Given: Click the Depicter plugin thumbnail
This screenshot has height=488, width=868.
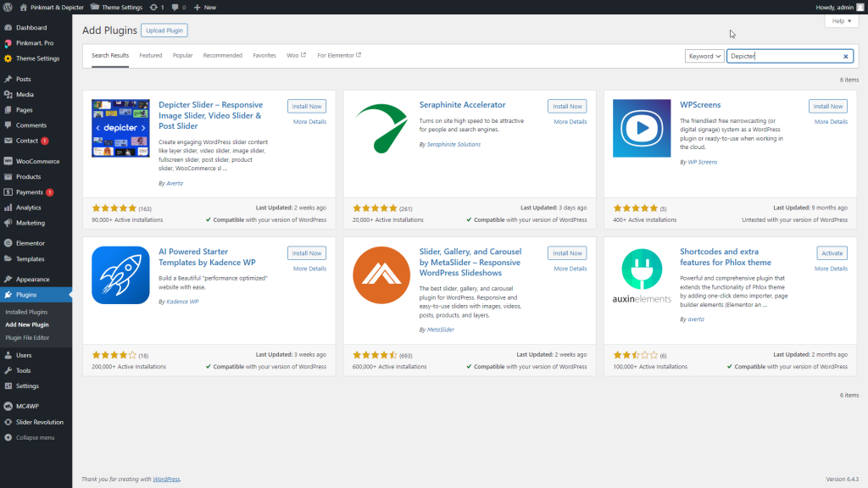Looking at the screenshot, I should (x=120, y=129).
